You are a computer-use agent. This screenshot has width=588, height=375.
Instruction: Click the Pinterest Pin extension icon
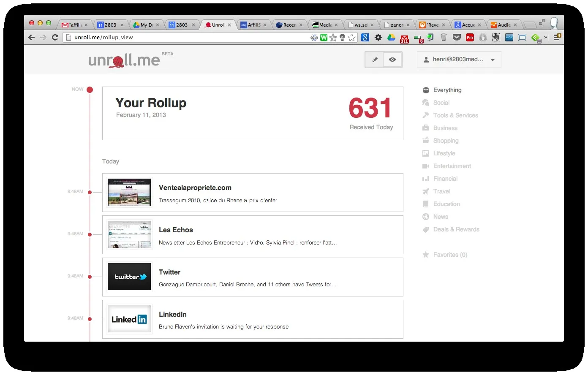click(x=470, y=38)
